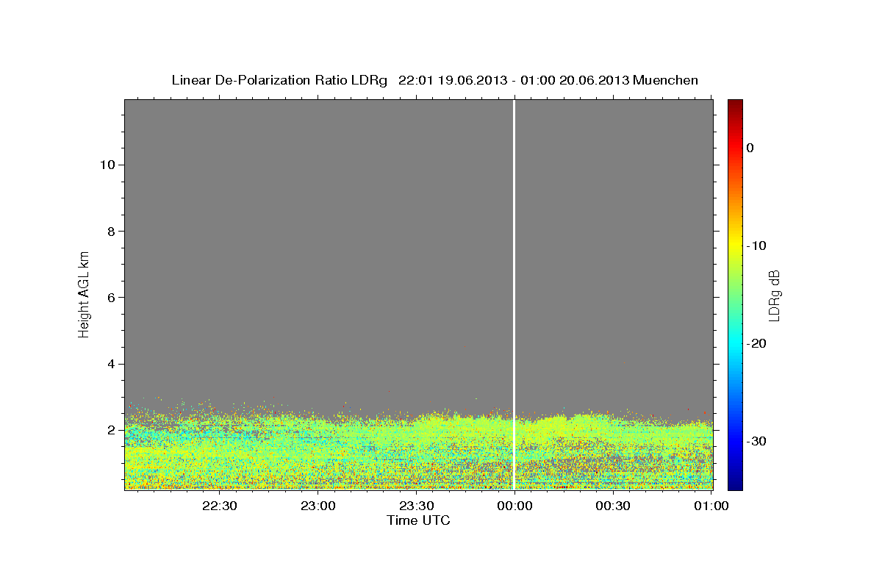This screenshot has height=588, width=882.
Task: Click the '00:30' time axis label
Action: pyautogui.click(x=614, y=506)
